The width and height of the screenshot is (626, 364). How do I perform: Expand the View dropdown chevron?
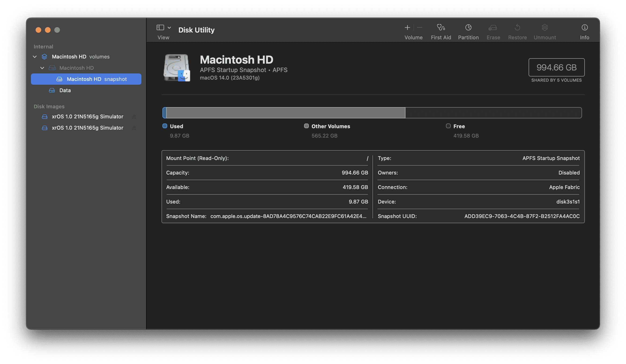coord(169,28)
